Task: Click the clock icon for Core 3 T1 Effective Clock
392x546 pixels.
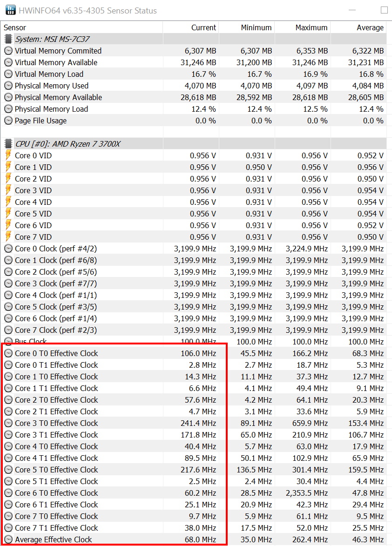Action: click(8, 435)
